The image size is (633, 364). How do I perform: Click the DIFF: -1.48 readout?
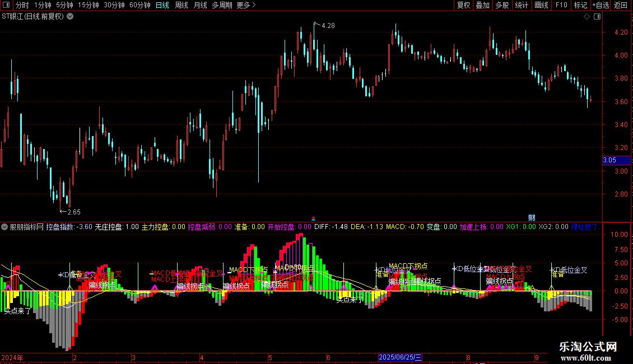tap(331, 227)
